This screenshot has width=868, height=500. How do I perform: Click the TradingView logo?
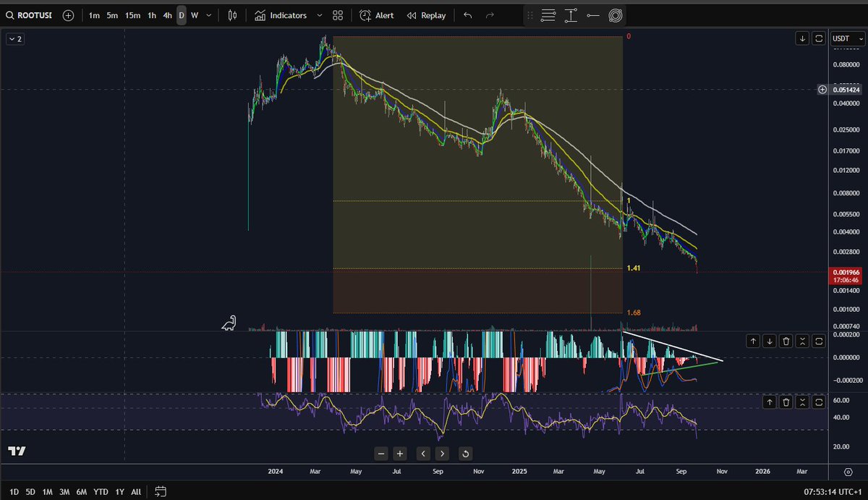(x=17, y=451)
